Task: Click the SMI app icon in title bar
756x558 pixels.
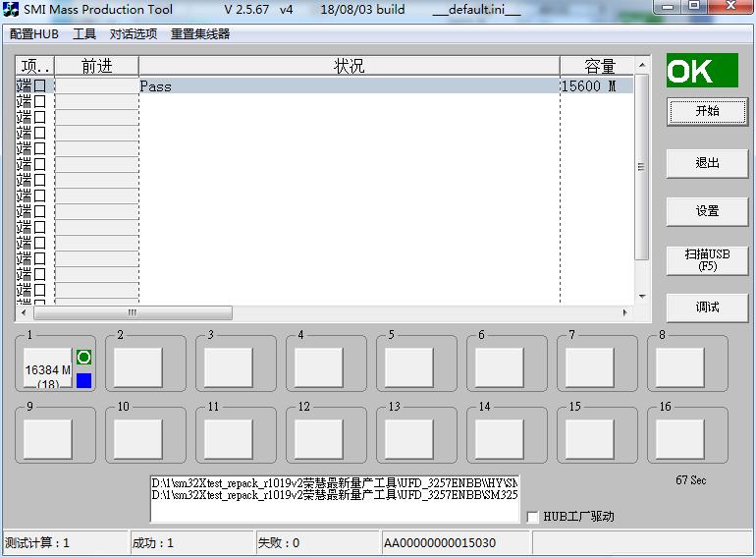Action: 11,9
